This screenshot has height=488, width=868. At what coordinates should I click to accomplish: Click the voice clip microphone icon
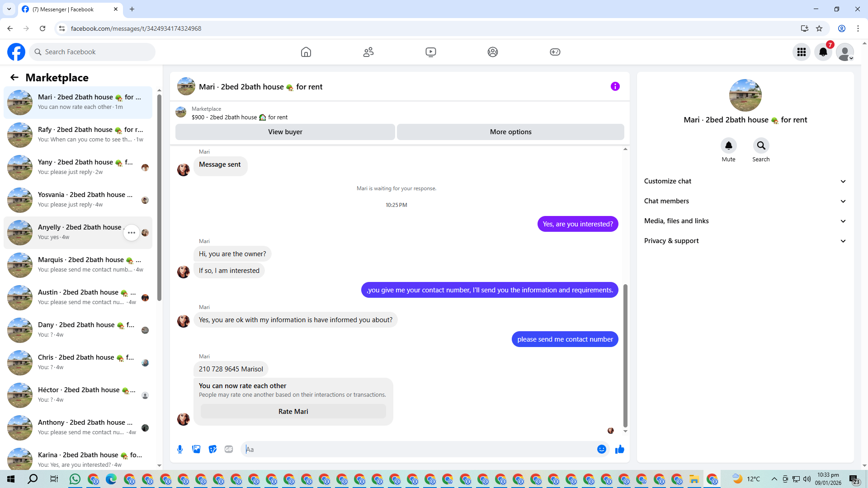[x=180, y=449]
